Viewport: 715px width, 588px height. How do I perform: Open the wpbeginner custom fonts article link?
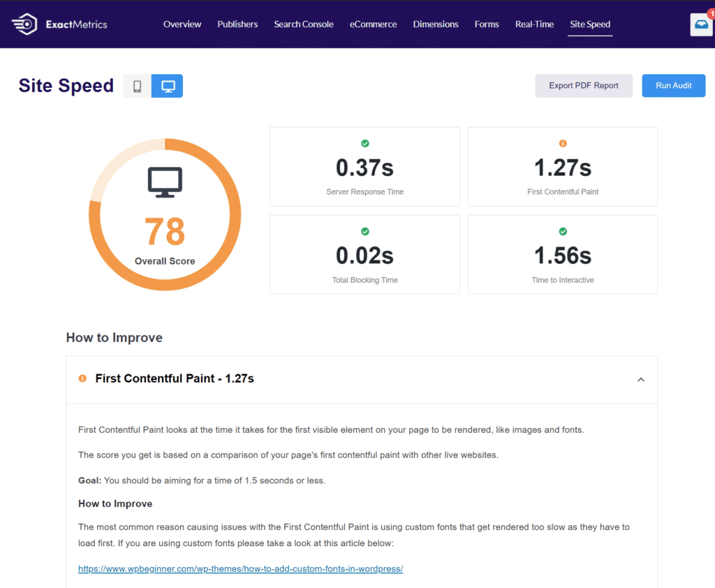(x=240, y=568)
